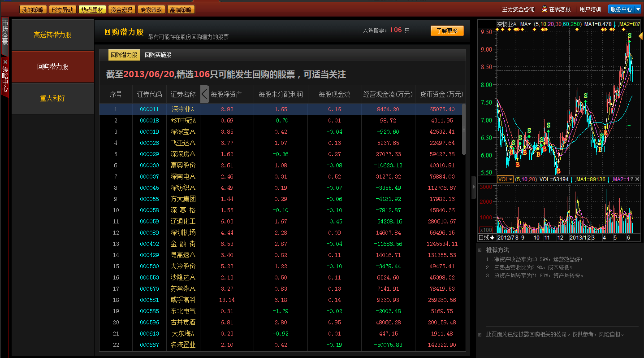Select the 名流置业 stock row
The height and width of the screenshot is (358, 644).
coord(280,345)
